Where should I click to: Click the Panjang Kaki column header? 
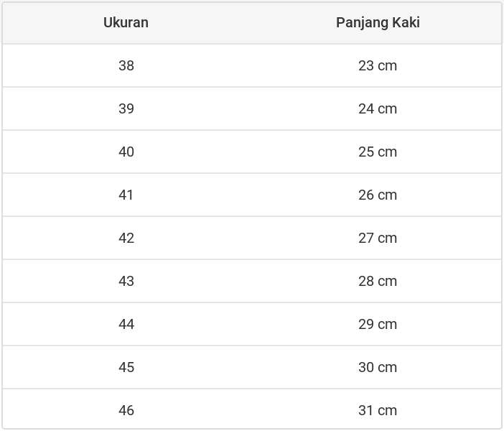pyautogui.click(x=378, y=22)
